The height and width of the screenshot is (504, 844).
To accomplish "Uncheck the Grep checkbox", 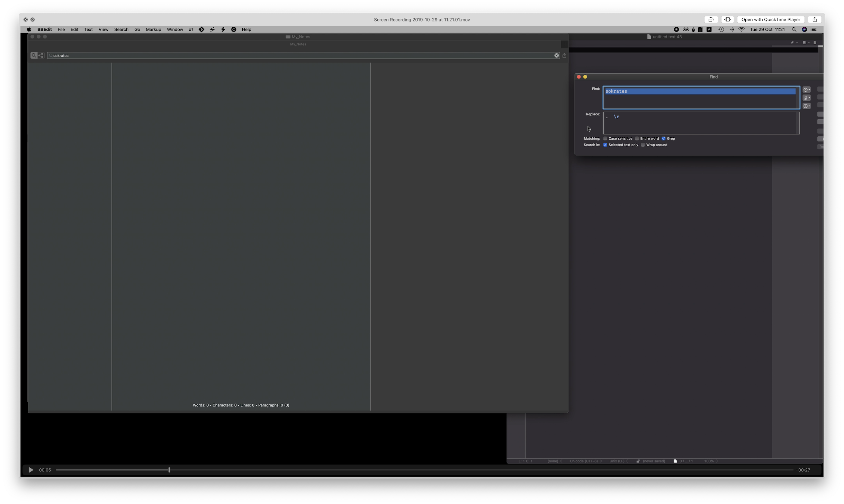I will coord(664,138).
